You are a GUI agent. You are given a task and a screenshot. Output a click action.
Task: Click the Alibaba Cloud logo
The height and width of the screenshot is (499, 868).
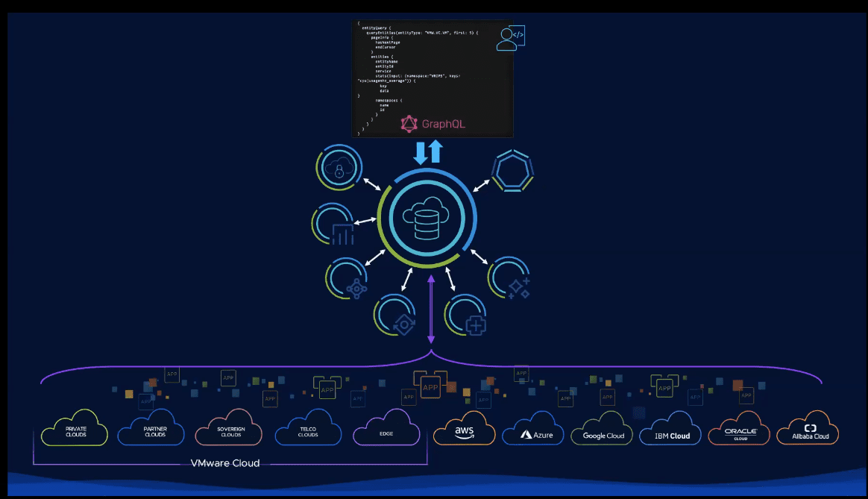808,428
